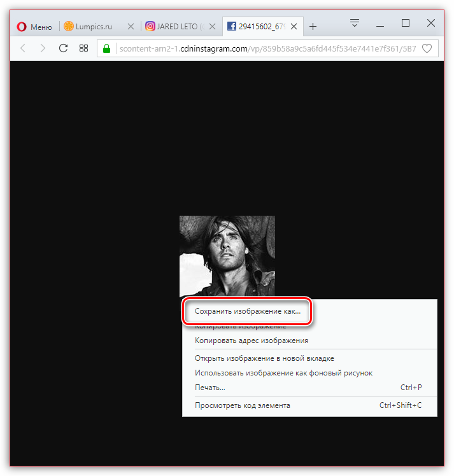Open a new tab with plus icon

(313, 27)
